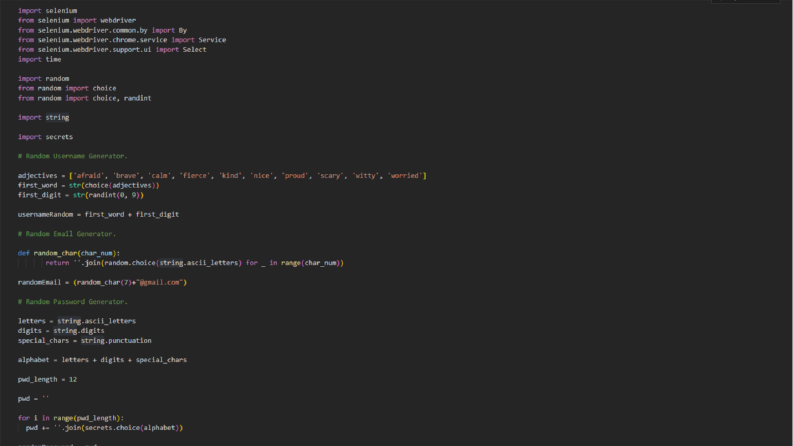Click the '# Random Email Generator.' comment
The height and width of the screenshot is (446, 793).
click(67, 234)
